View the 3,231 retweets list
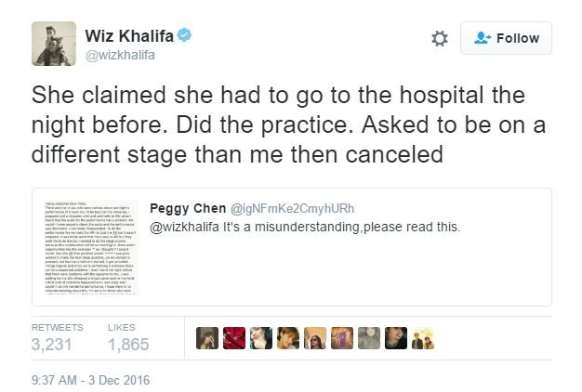Image resolution: width=582 pixels, height=392 pixels. click(57, 345)
